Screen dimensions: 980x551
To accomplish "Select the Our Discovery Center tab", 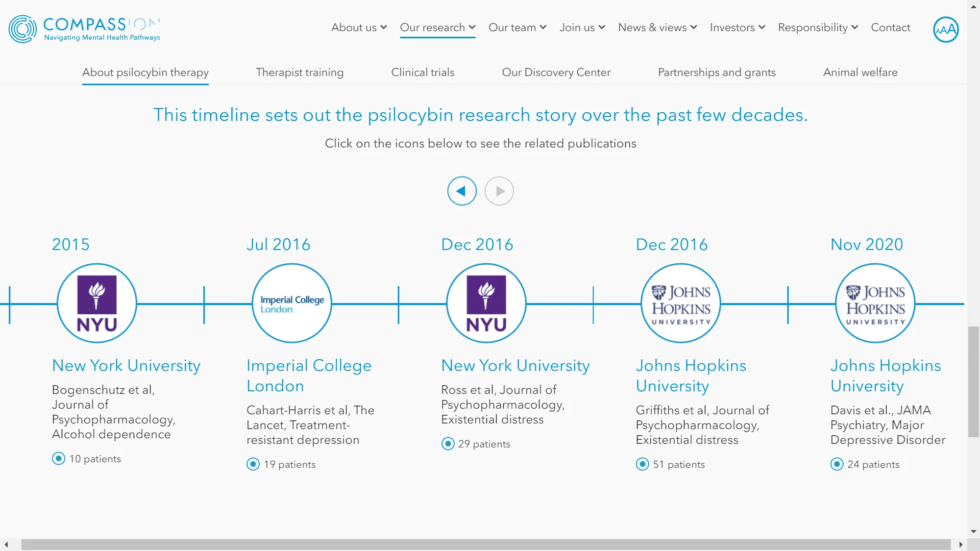I will pos(556,72).
